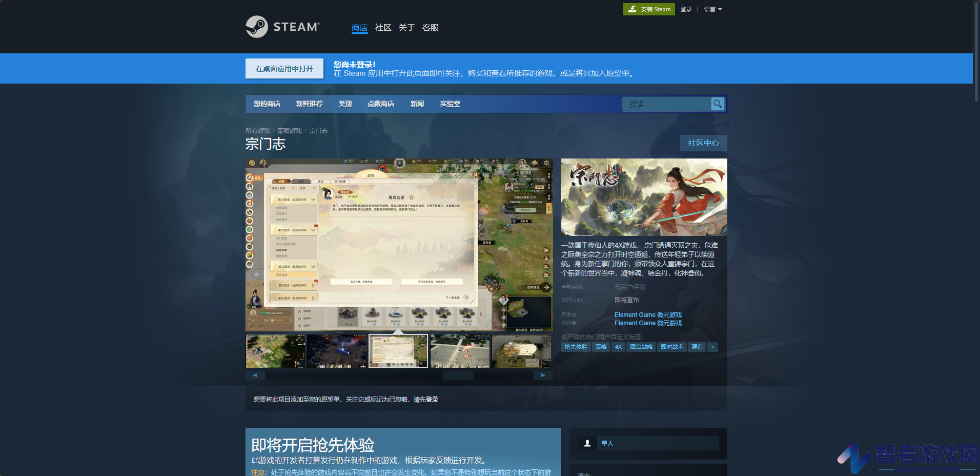Viewport: 980px width, 476px height.
Task: Click the search magnifier icon
Action: pyautogui.click(x=718, y=104)
